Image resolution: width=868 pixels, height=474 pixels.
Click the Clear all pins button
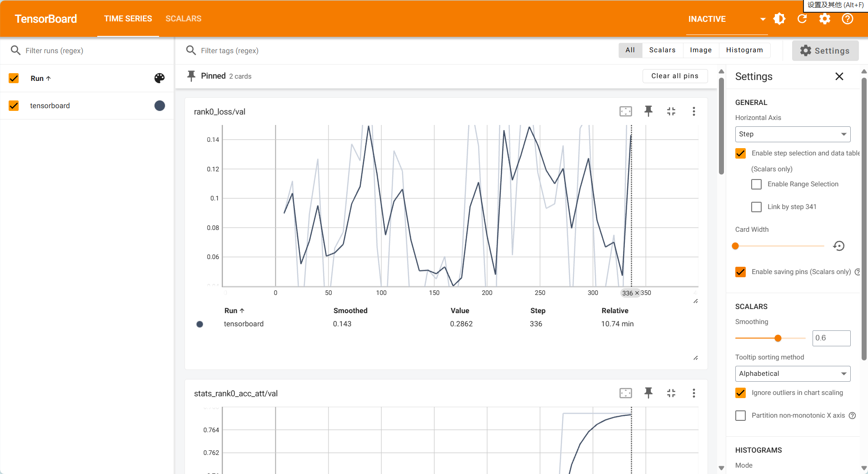click(x=675, y=76)
